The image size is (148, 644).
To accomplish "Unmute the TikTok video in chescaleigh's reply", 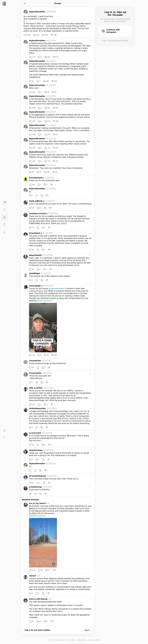I will point(53,349).
